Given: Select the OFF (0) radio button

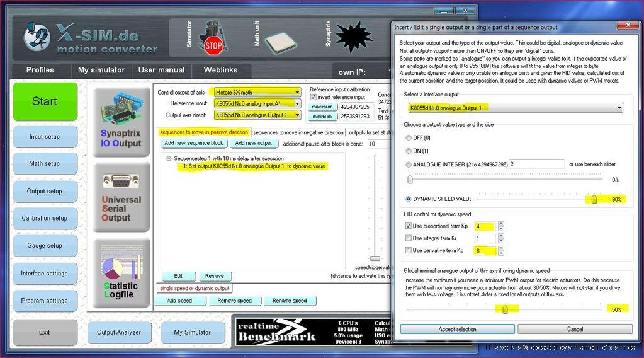Looking at the screenshot, I should [x=408, y=137].
